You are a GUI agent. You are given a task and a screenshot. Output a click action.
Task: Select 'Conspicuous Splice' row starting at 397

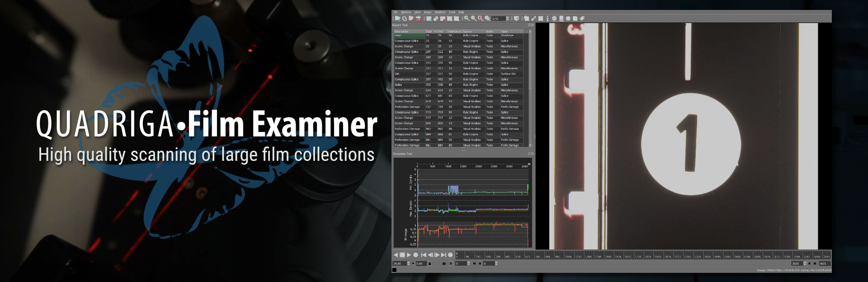(x=458, y=79)
